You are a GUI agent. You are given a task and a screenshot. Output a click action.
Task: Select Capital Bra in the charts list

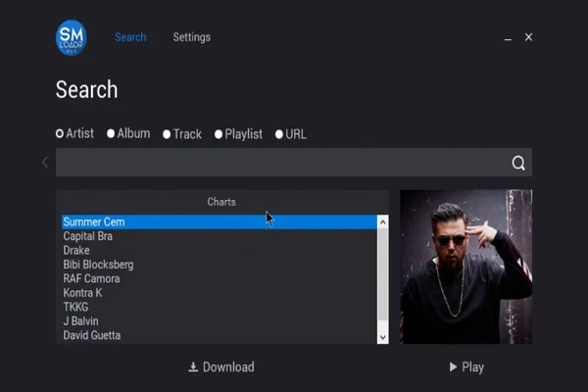click(x=220, y=236)
